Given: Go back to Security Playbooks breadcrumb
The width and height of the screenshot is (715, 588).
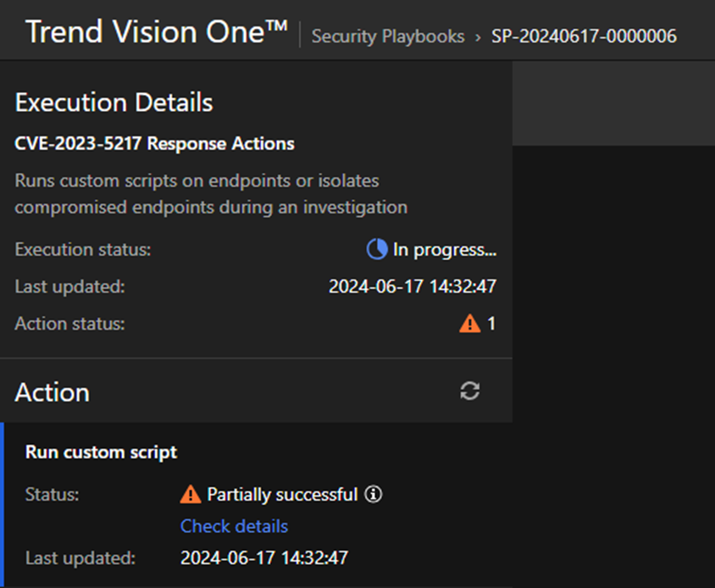Looking at the screenshot, I should 388,36.
